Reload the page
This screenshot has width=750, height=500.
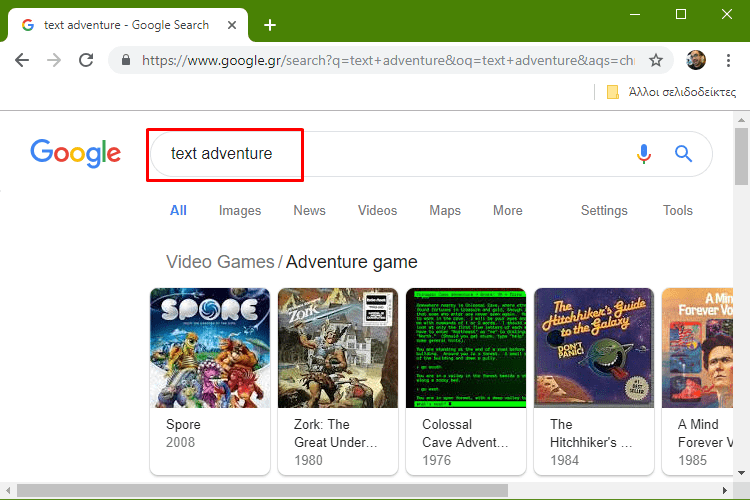click(x=87, y=60)
